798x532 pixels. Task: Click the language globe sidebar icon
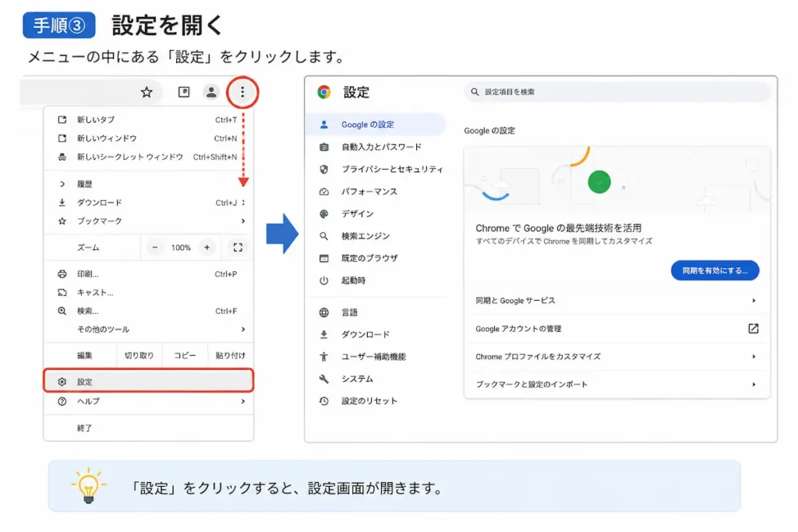click(323, 313)
